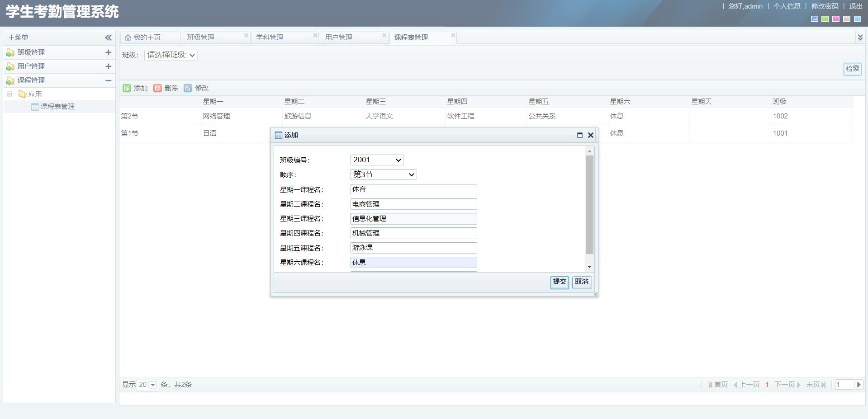Click the 星期三课程名 input field
868x419 pixels.
click(x=413, y=219)
